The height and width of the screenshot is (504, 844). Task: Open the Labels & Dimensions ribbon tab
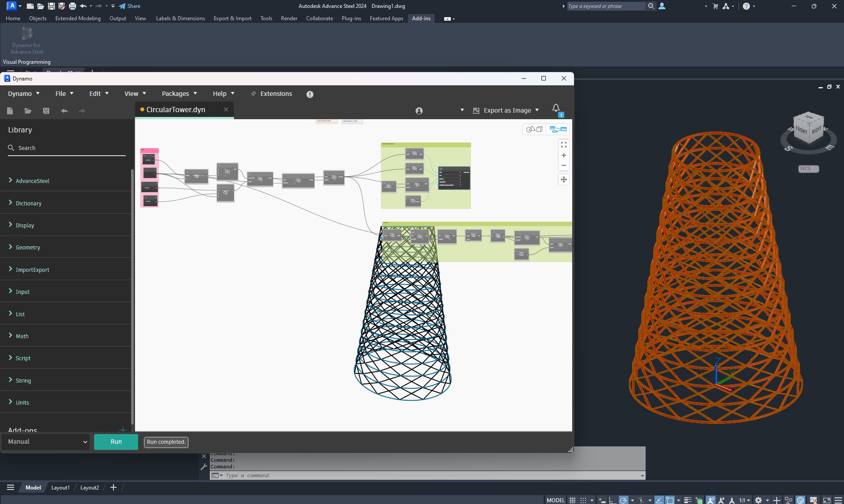(x=180, y=18)
